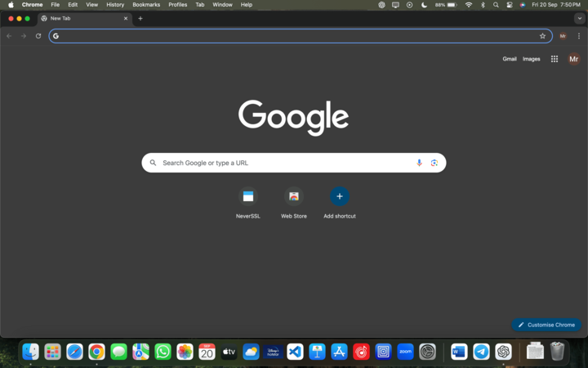Open Calendar from the dock
Screen dimensions: 588x368
[x=207, y=352]
